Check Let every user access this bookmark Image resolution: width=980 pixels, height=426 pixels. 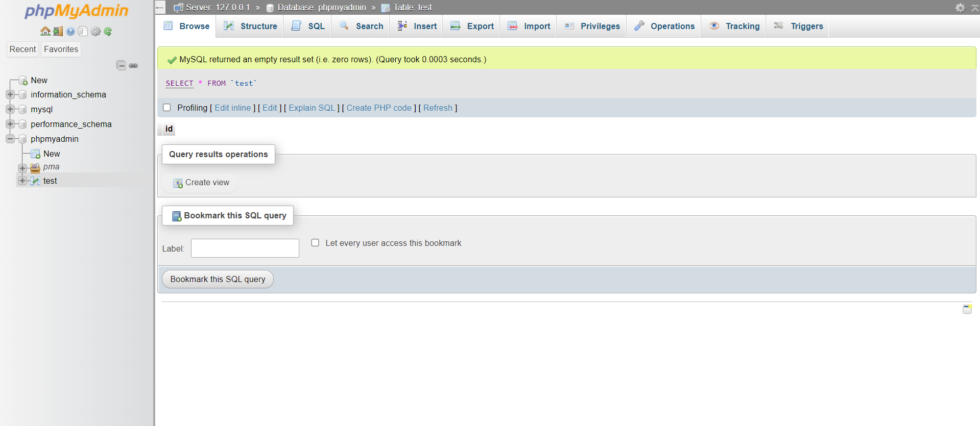(x=315, y=243)
